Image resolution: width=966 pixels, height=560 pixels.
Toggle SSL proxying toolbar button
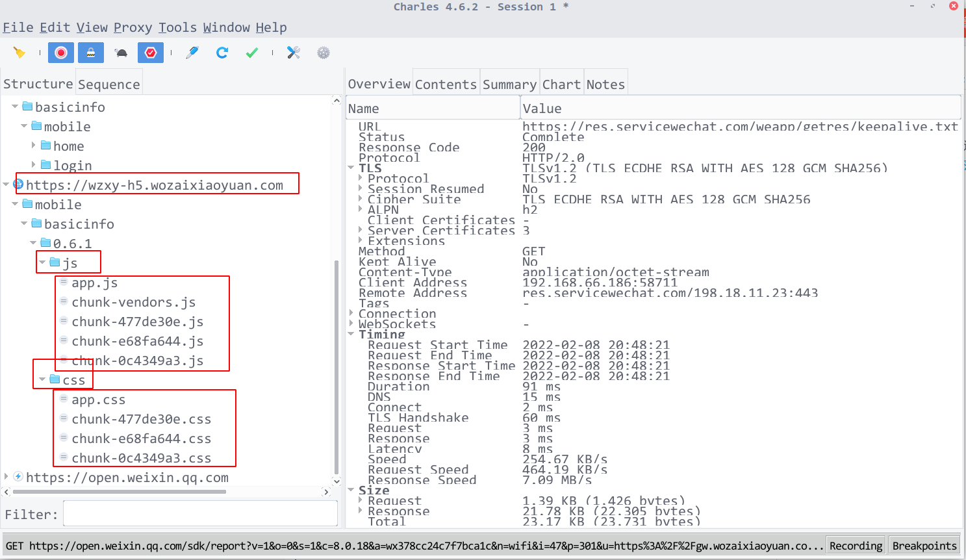pos(91,53)
